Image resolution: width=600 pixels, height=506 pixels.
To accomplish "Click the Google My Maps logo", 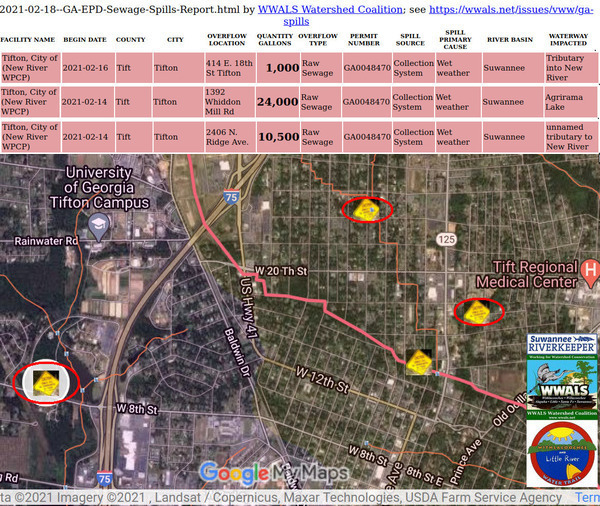I will (274, 473).
